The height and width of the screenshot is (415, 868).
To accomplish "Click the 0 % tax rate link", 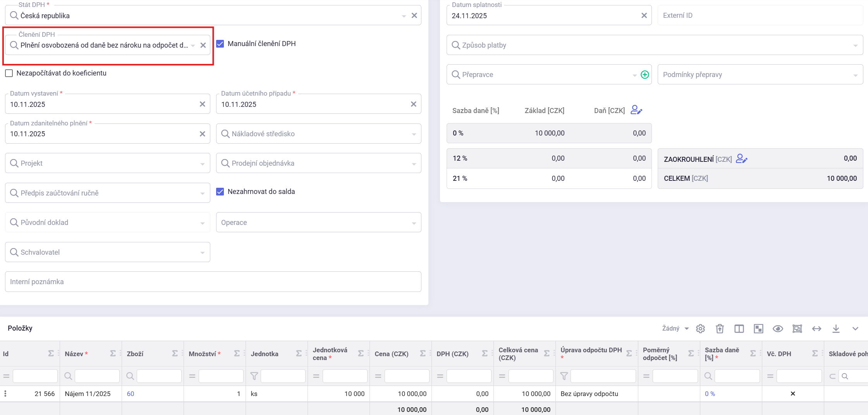I will (x=710, y=394).
